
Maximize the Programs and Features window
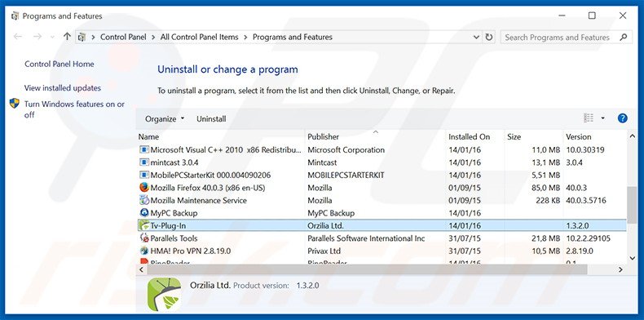coord(592,16)
